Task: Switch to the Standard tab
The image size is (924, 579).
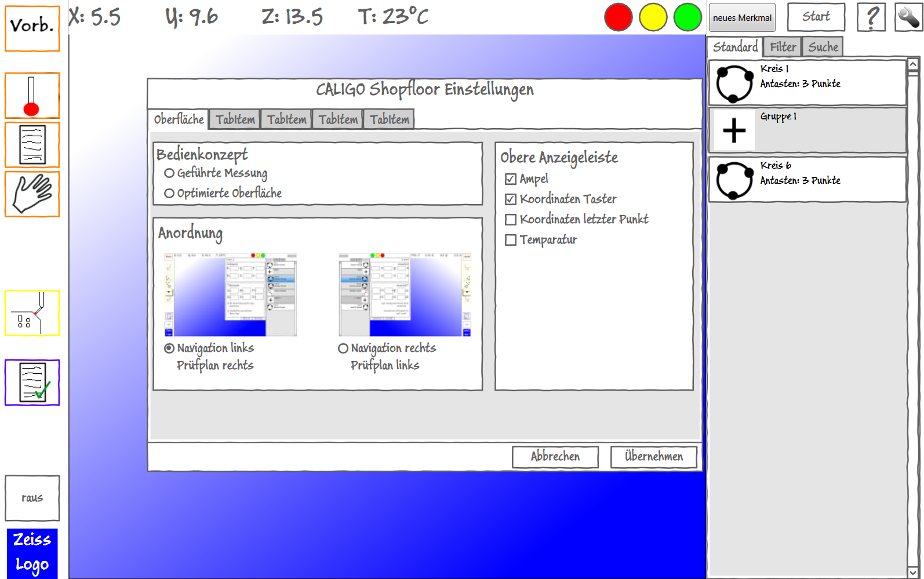Action: point(735,47)
